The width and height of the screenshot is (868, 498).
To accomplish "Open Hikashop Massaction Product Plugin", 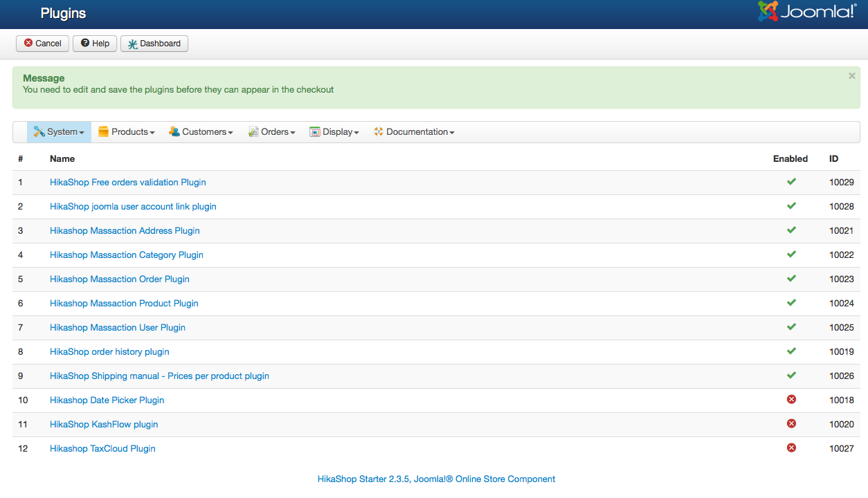I will pos(124,304).
